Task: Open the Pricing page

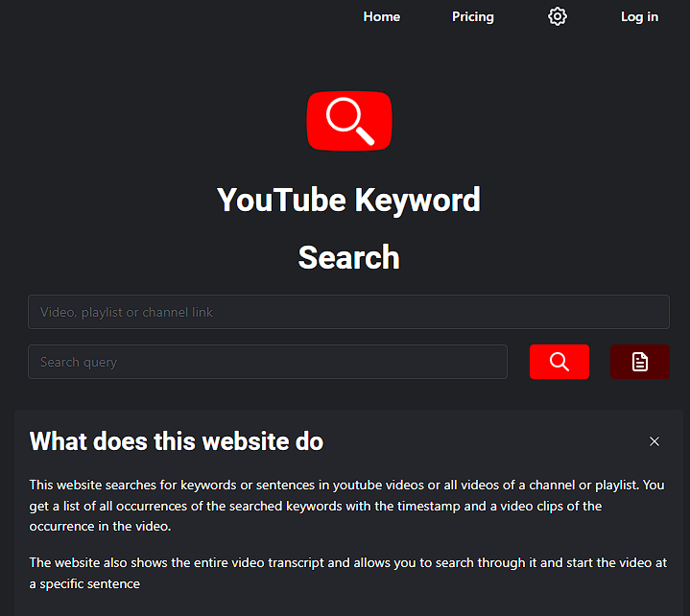Action: (x=472, y=16)
